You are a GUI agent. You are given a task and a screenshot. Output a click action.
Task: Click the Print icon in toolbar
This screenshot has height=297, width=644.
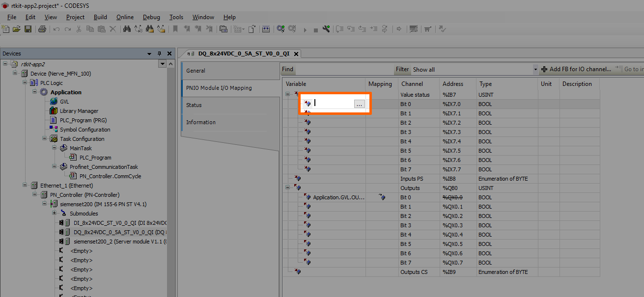point(42,29)
